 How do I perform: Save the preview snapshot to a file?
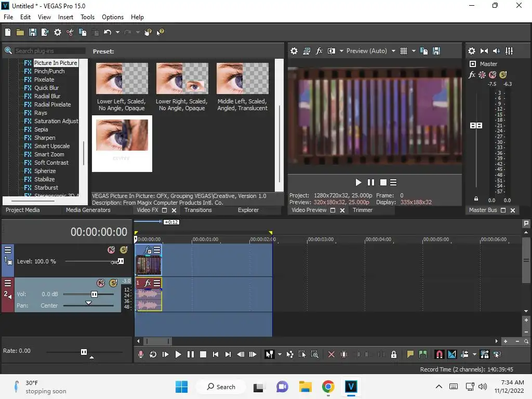pos(436,51)
